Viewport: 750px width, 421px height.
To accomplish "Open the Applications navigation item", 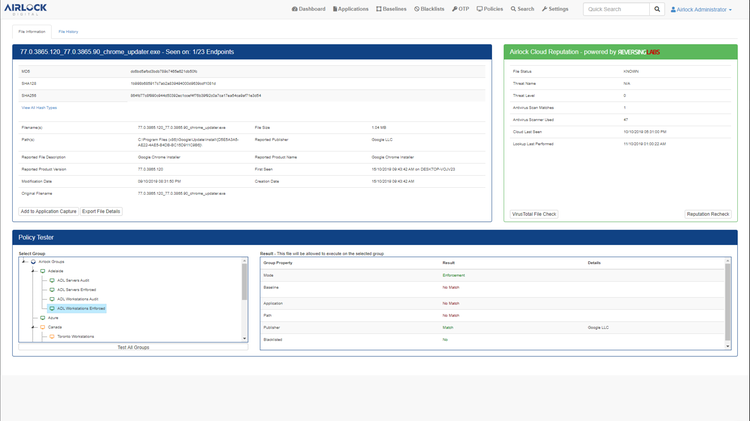I will pyautogui.click(x=351, y=9).
